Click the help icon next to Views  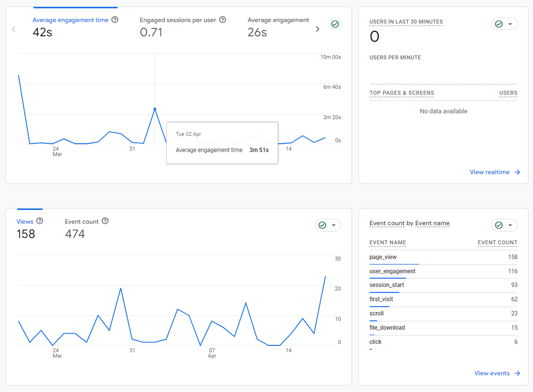40,221
